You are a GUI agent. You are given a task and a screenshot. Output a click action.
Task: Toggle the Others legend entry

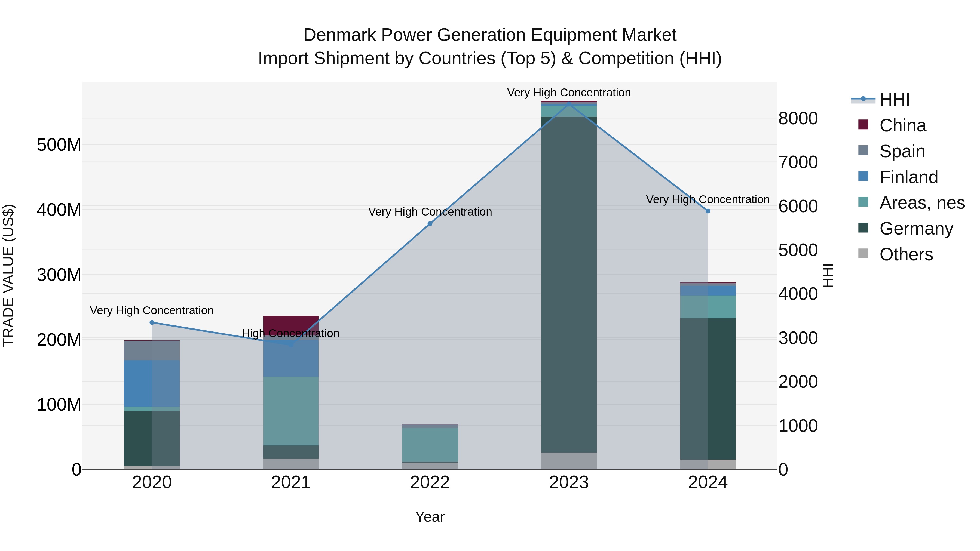pos(896,254)
